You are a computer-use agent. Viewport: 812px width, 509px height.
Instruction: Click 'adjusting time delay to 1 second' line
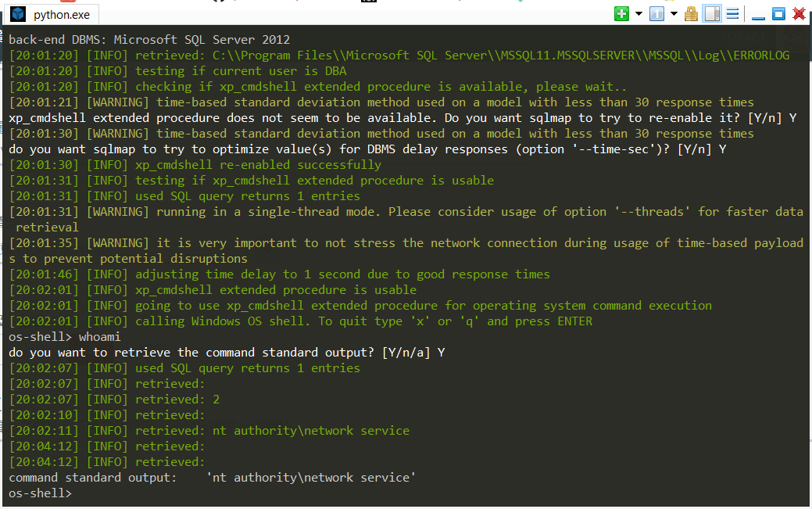click(279, 274)
